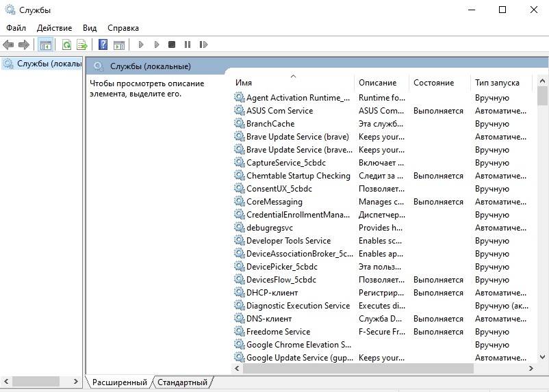Viewport: 549px width, 392px height.
Task: Sort by the Тип запуска column header
Action: point(496,83)
